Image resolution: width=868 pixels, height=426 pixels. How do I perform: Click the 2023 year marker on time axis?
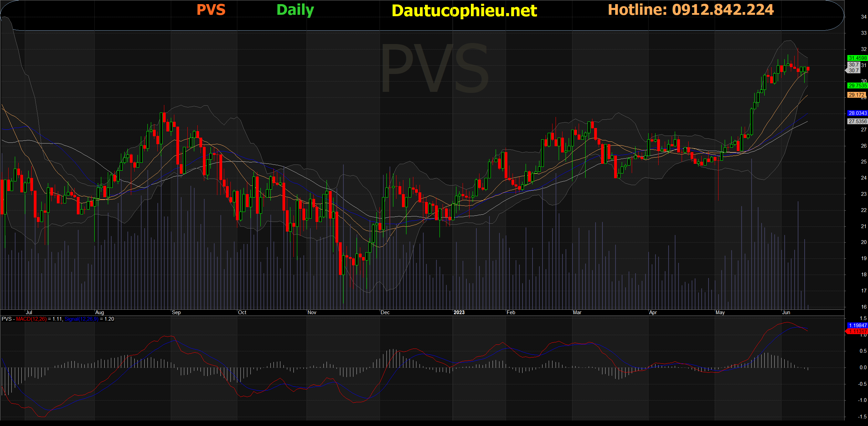pos(459,312)
